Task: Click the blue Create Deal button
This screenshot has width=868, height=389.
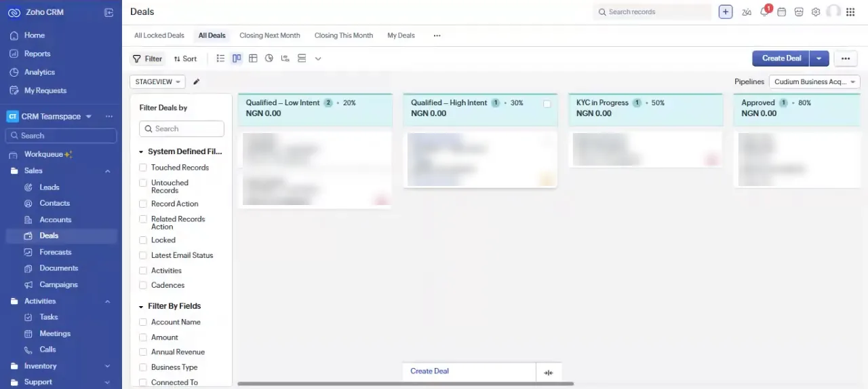Action: (781, 58)
